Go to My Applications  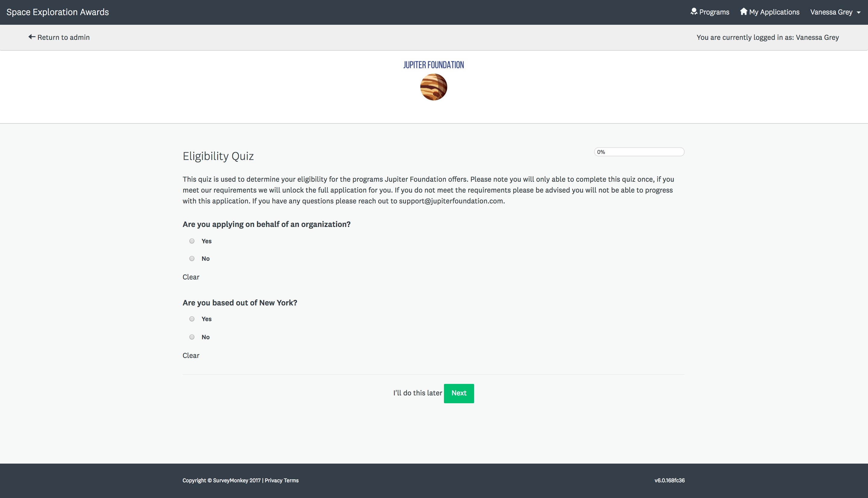tap(774, 12)
